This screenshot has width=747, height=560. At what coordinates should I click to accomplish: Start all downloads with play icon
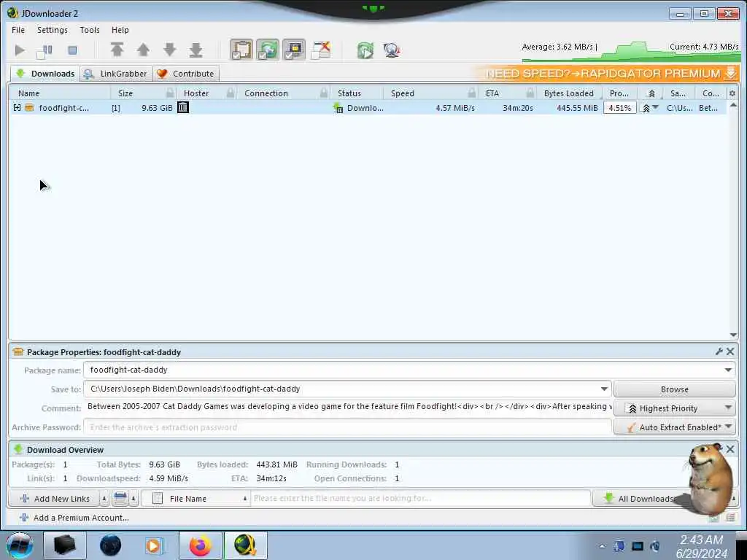[x=20, y=50]
